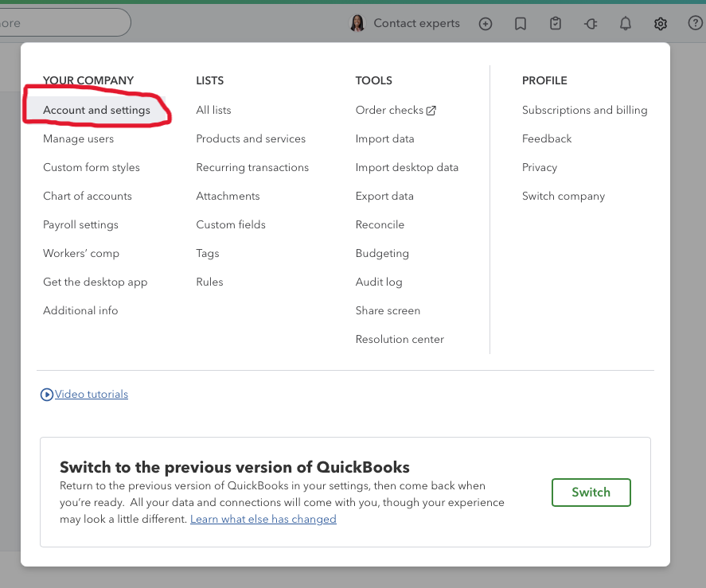Click the TOOLS heading

374,80
